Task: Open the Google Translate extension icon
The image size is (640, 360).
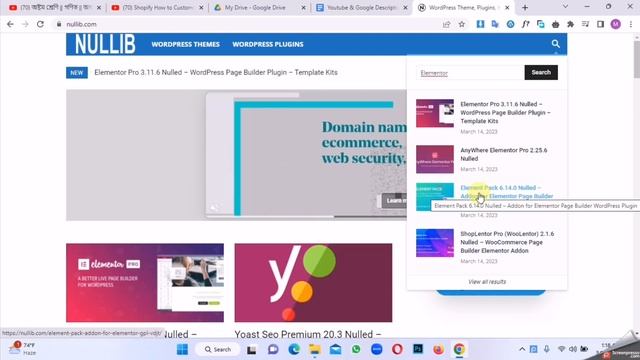Action: 495,24
